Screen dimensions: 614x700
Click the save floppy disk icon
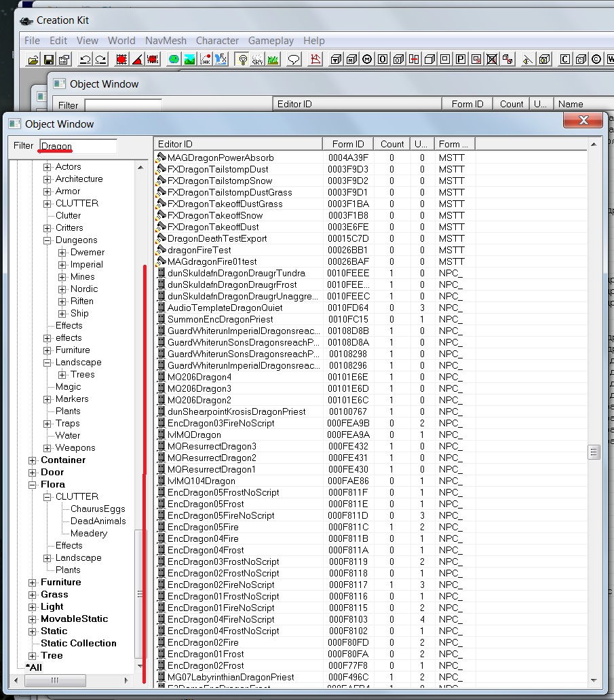click(49, 60)
